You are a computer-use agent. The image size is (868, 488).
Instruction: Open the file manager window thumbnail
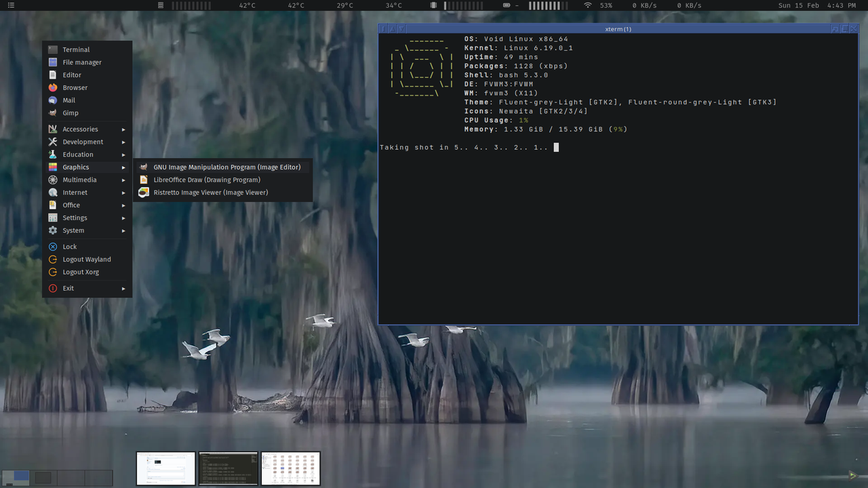pos(290,468)
